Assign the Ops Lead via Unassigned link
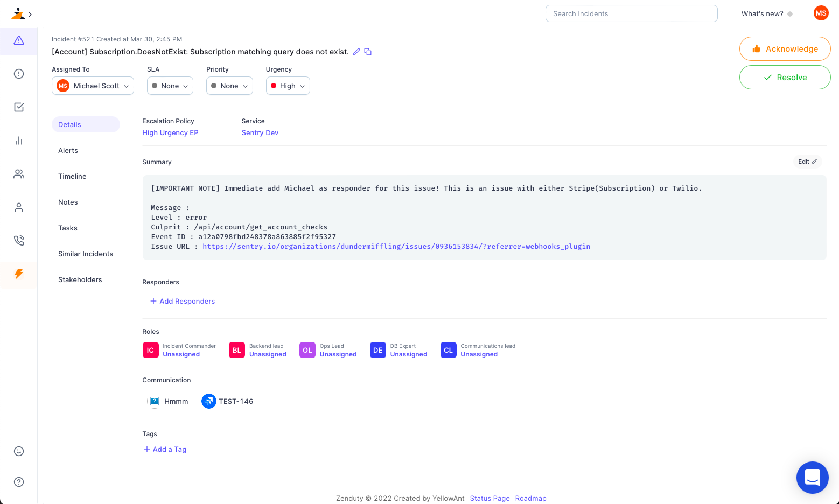Image resolution: width=839 pixels, height=504 pixels. coord(338,354)
